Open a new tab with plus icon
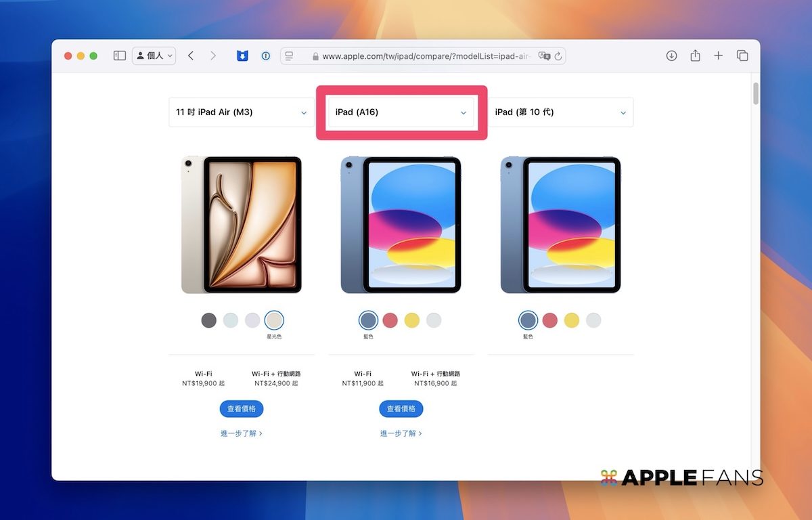The height and width of the screenshot is (520, 812). [x=719, y=56]
